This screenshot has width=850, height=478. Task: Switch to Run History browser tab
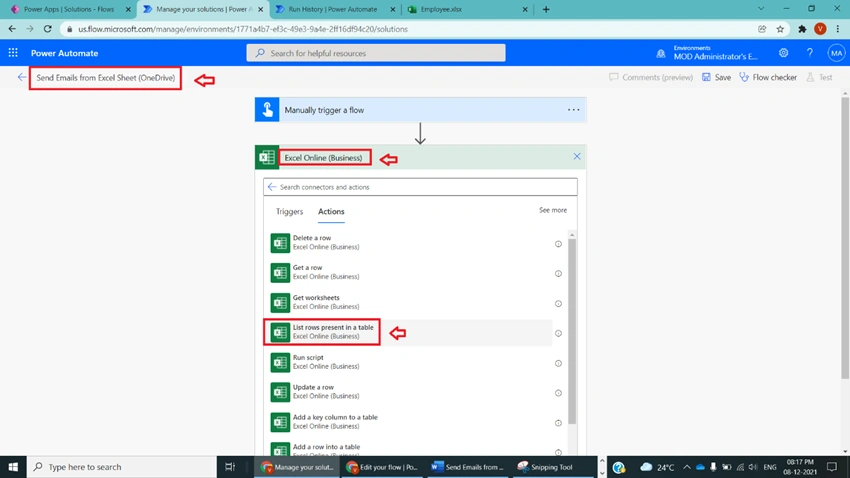332,9
